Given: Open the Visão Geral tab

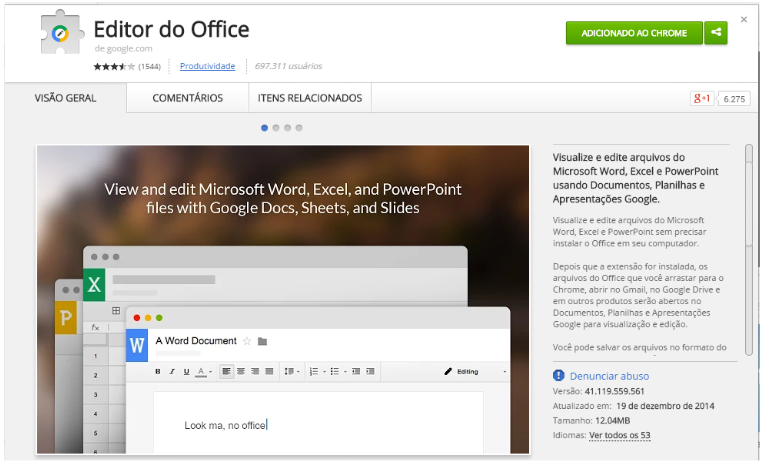Looking at the screenshot, I should [65, 98].
